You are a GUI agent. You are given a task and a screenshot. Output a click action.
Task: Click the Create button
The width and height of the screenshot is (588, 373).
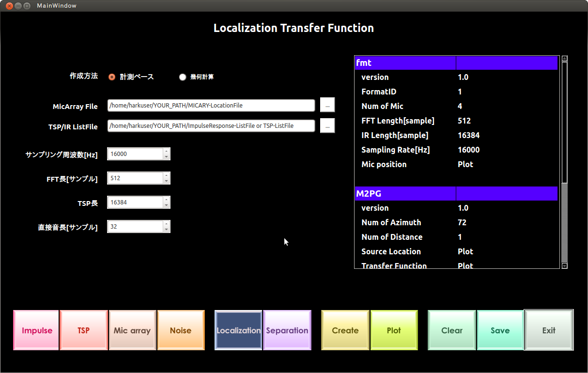tap(345, 330)
